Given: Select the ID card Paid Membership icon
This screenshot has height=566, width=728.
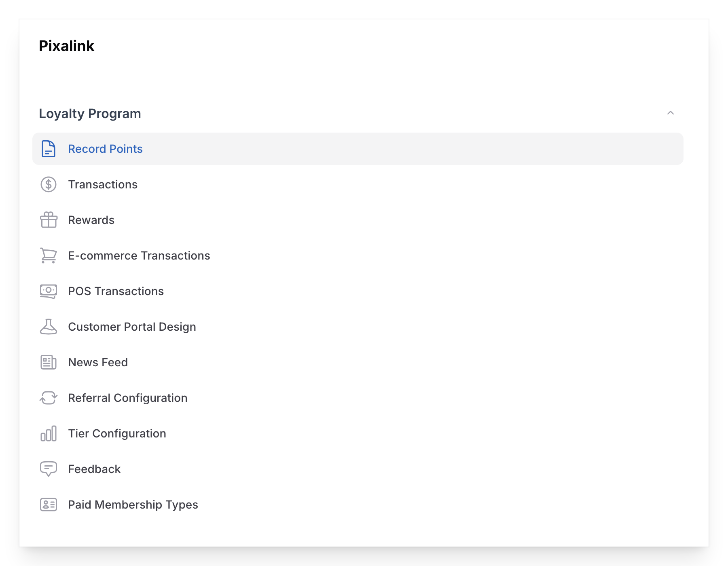Looking at the screenshot, I should click(x=48, y=505).
